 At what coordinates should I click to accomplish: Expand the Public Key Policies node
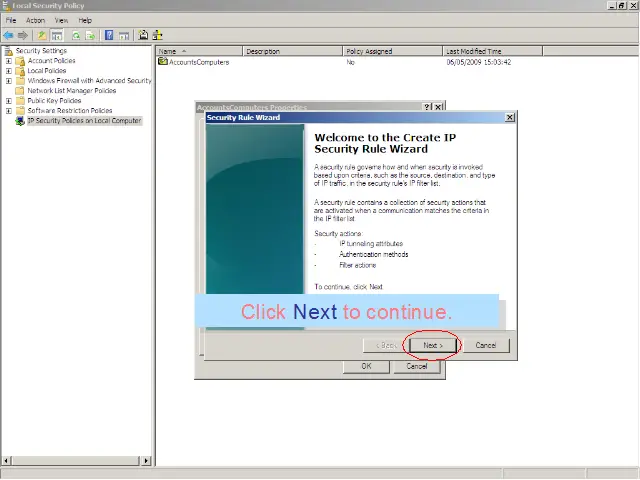point(9,101)
